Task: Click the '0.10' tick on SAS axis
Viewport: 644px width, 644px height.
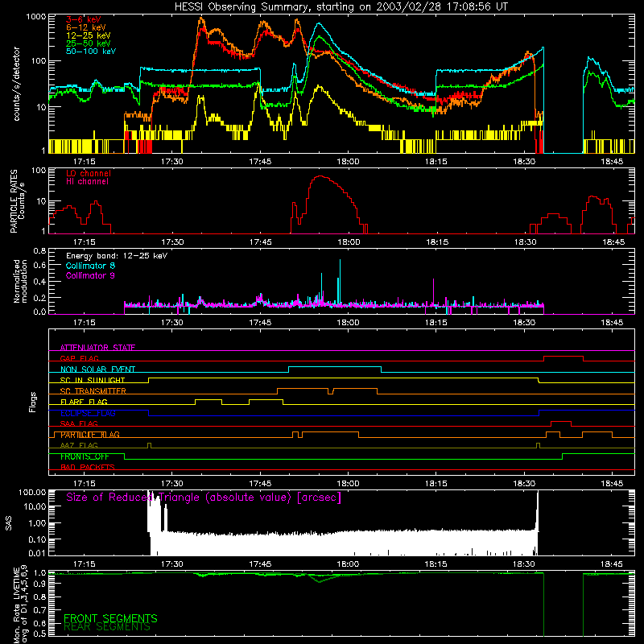Action: pos(37,539)
